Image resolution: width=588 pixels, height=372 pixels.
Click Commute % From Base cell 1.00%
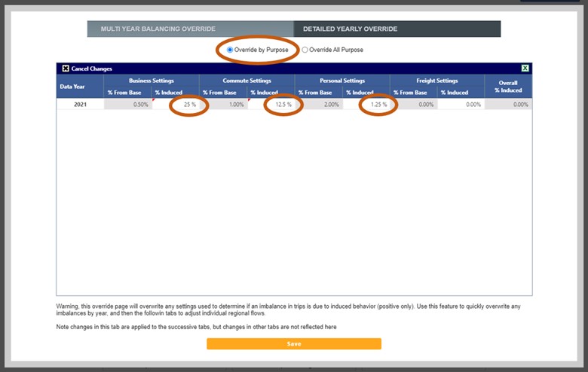pos(223,105)
